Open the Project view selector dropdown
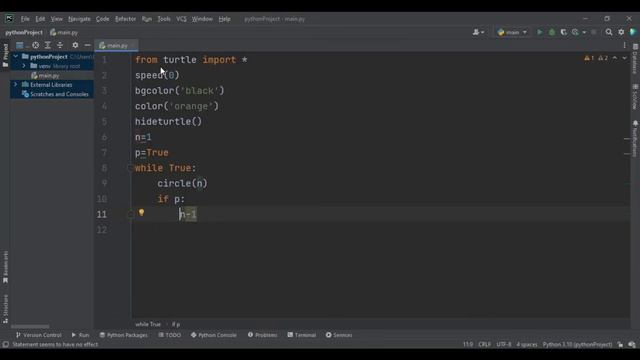Viewport: 640px width, 360px height. tap(22, 45)
